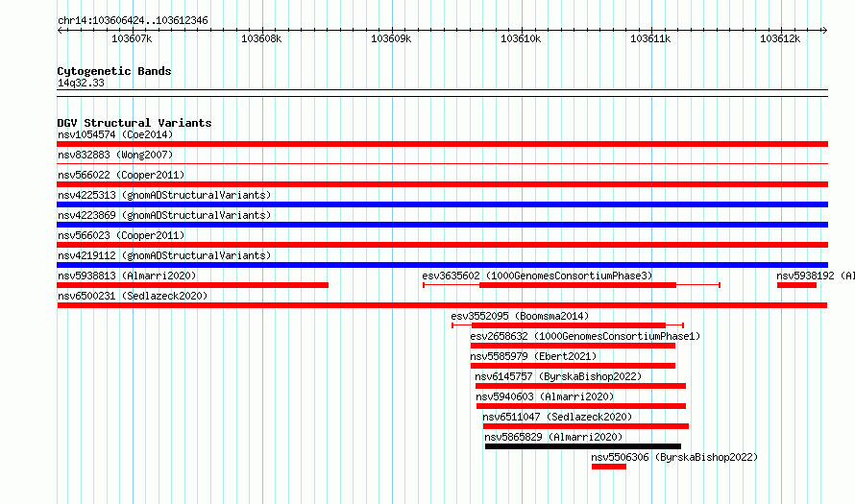Click the 103611k ruler tick label

click(650, 38)
